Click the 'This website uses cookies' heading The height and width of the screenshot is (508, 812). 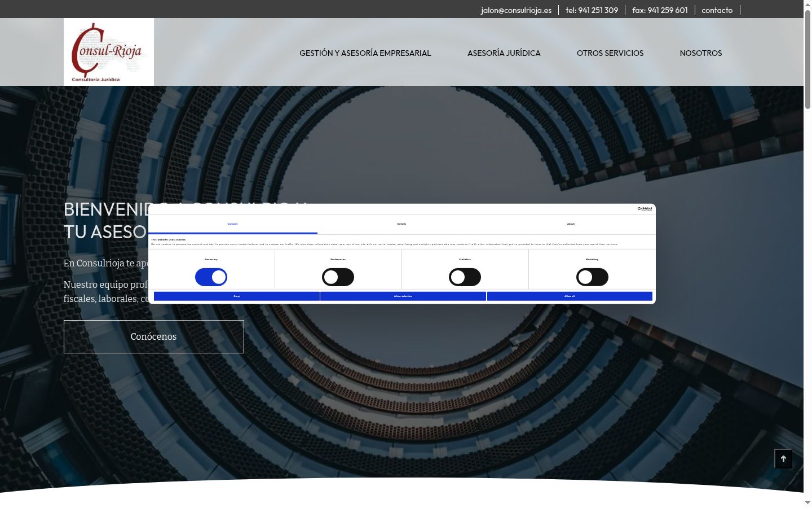point(168,240)
